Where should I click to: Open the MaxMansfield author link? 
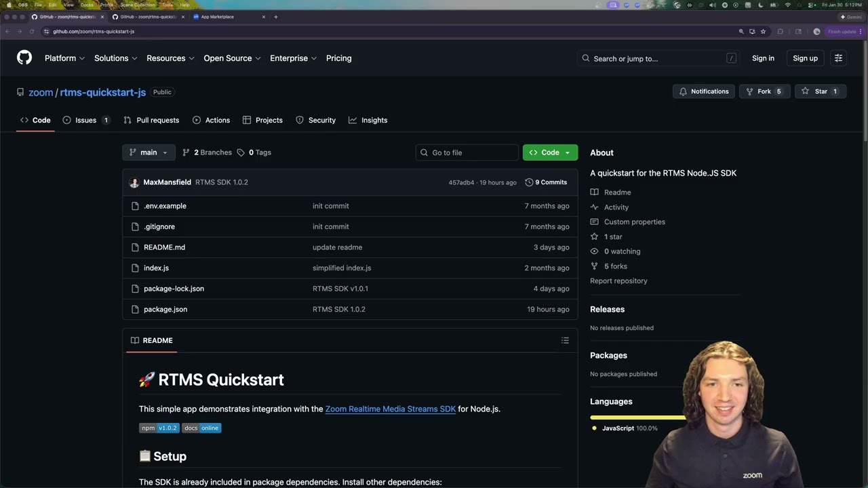tap(167, 182)
